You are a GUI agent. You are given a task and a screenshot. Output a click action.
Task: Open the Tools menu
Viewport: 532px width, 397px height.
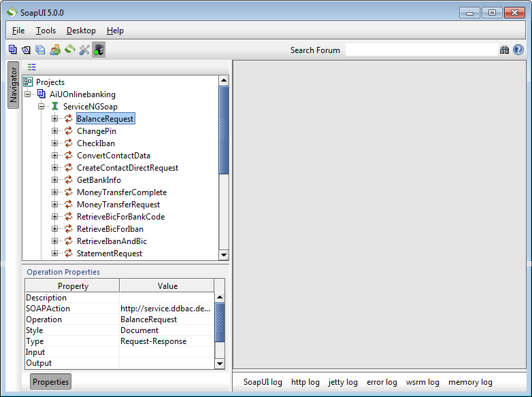pyautogui.click(x=46, y=31)
